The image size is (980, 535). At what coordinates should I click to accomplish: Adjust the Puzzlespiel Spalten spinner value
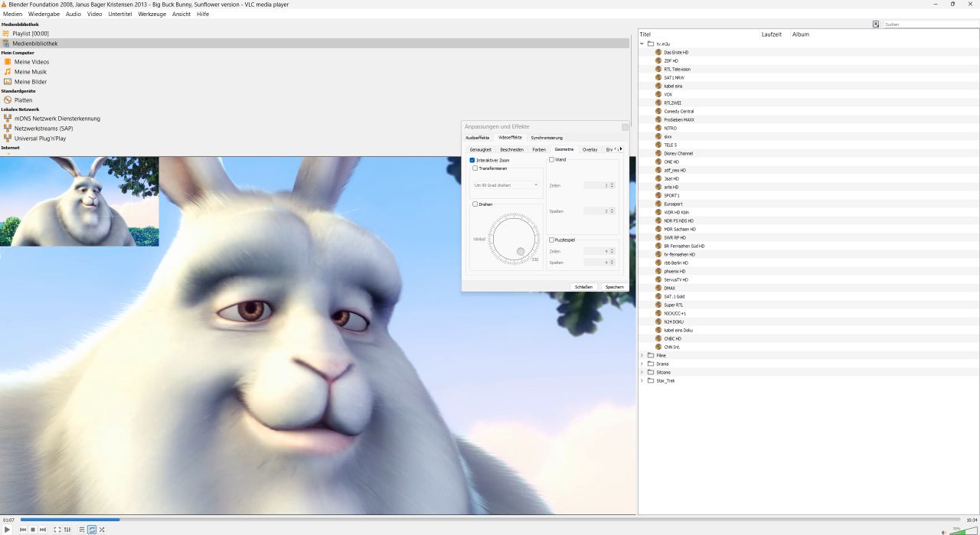pyautogui.click(x=599, y=263)
